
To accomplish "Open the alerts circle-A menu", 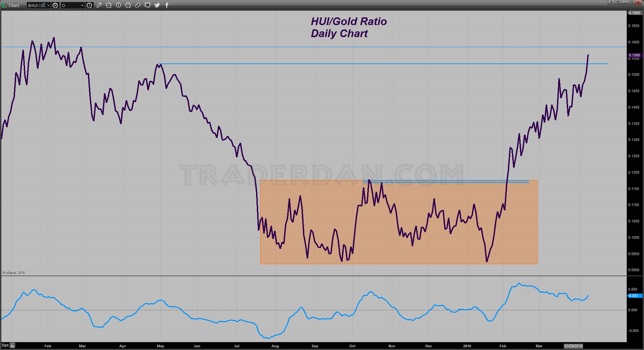I will click(x=128, y=5).
